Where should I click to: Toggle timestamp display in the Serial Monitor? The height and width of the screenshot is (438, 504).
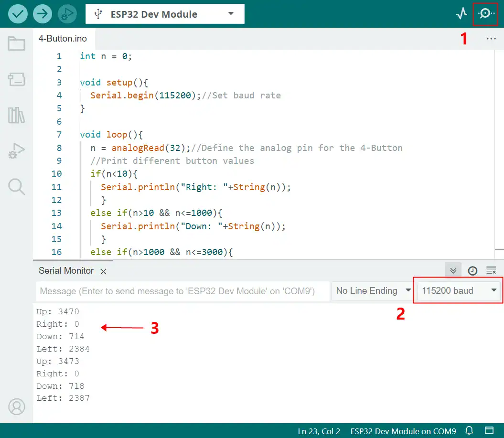coord(472,271)
